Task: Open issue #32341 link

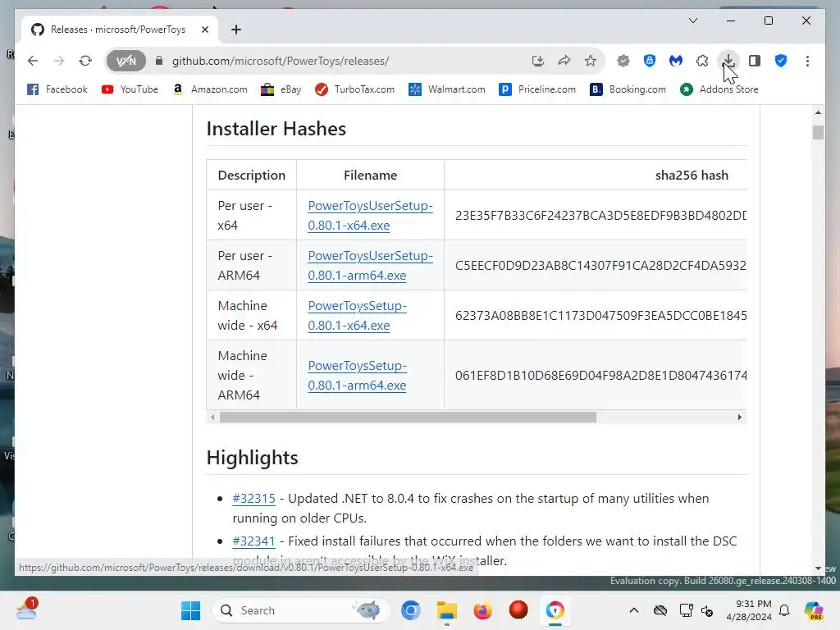Action: [x=254, y=541]
